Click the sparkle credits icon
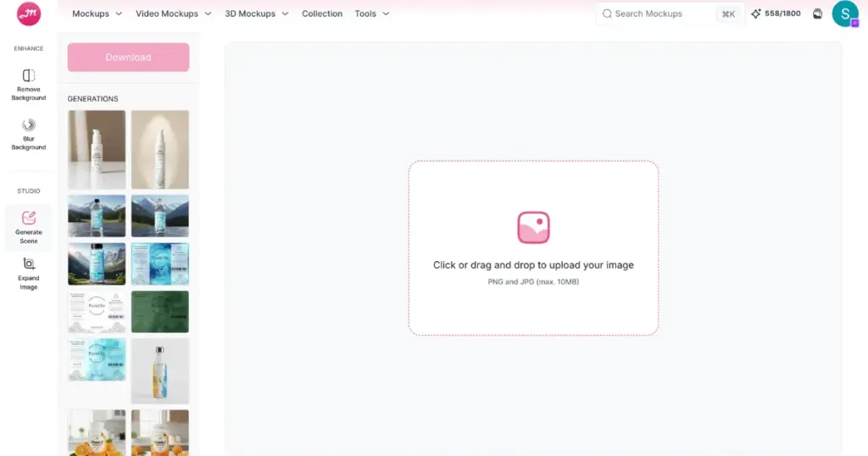 point(755,14)
